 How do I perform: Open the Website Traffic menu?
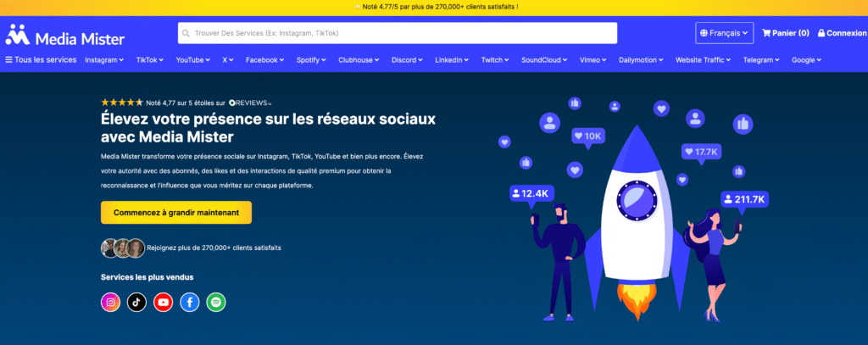[703, 60]
